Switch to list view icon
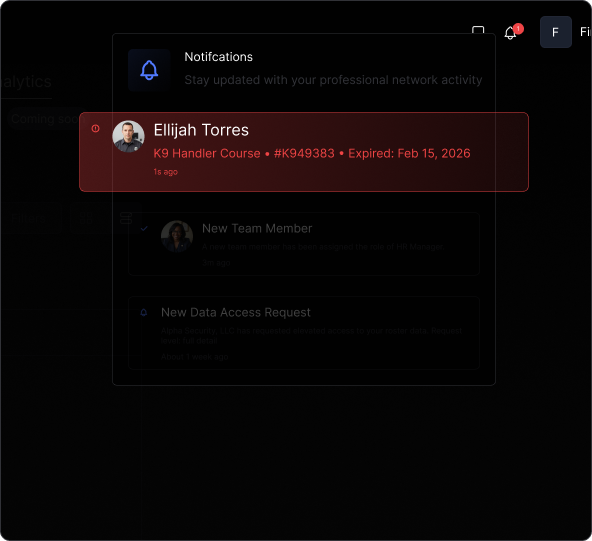 [126, 218]
